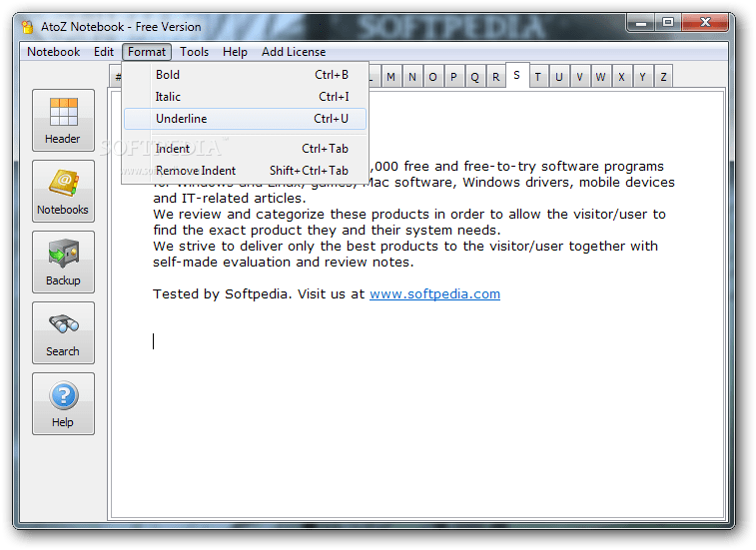Screen dimensions: 756x550
Task: Select the active S tab
Action: [517, 75]
